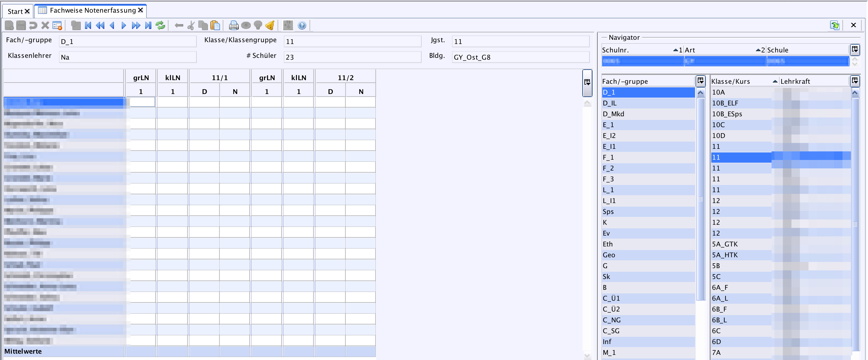Open column menu of Fach/-gruppe list

pos(700,81)
